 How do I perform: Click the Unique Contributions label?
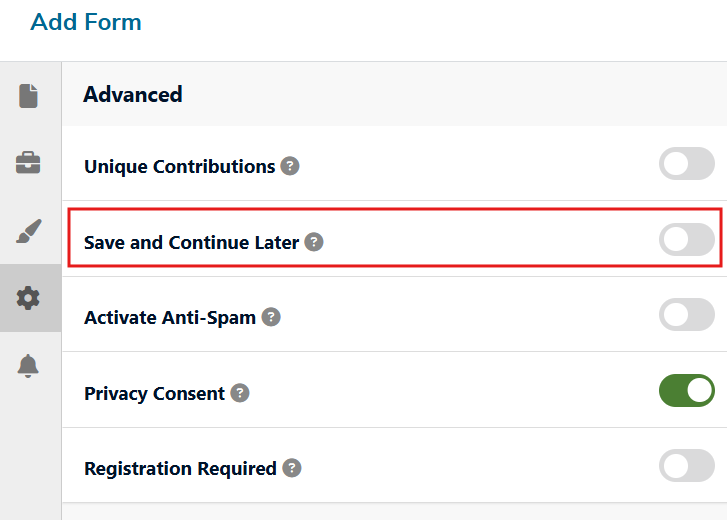[179, 166]
